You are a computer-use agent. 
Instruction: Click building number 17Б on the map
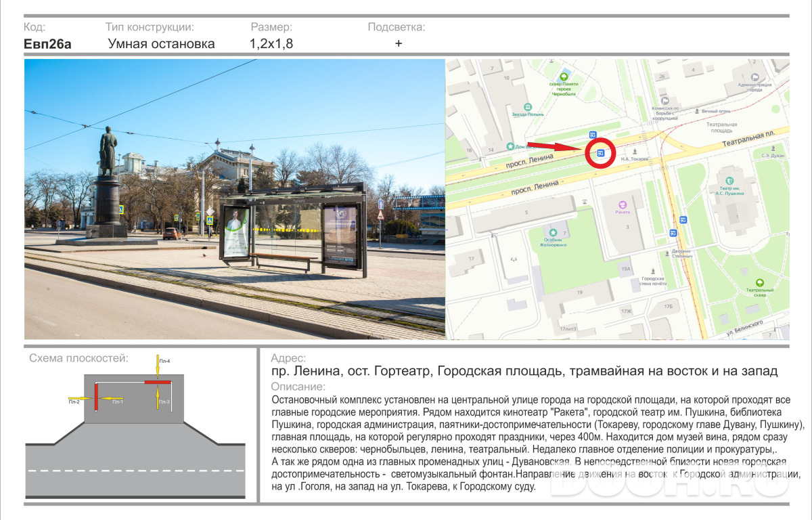click(x=669, y=307)
